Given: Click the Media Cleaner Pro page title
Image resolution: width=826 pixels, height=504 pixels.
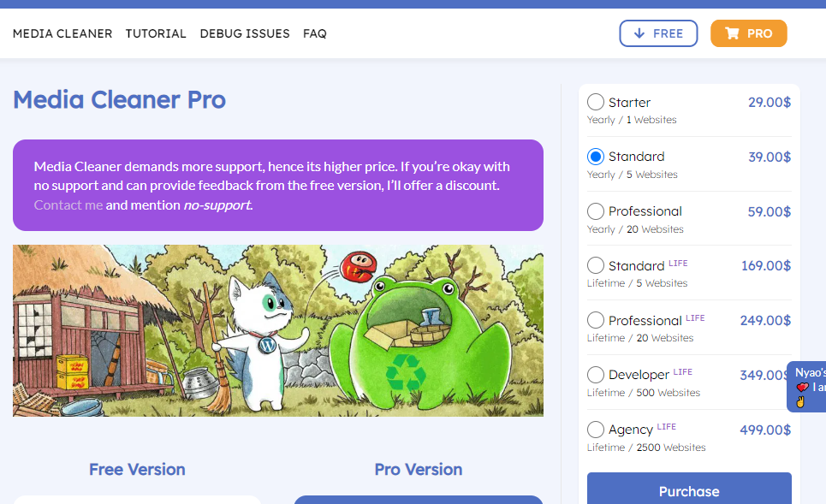Looking at the screenshot, I should point(119,100).
